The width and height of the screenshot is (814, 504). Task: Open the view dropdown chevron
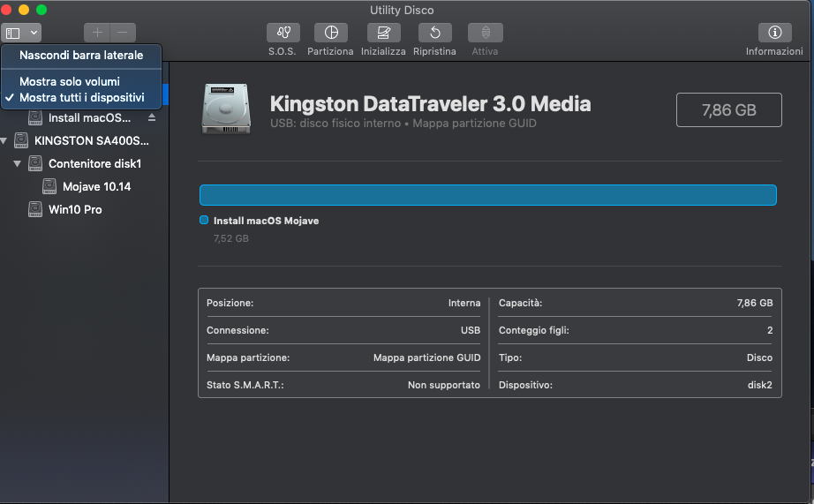pyautogui.click(x=34, y=33)
